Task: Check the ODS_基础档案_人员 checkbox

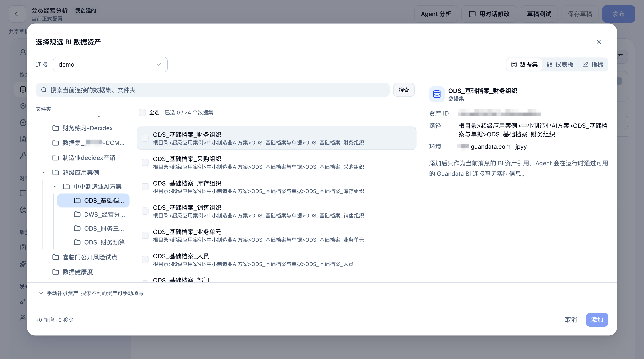Action: [x=145, y=260]
